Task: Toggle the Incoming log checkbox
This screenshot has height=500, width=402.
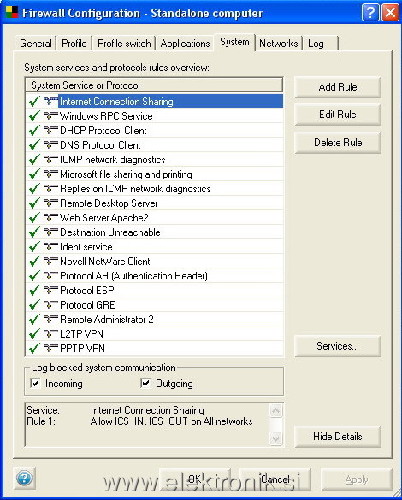Action: coord(35,383)
